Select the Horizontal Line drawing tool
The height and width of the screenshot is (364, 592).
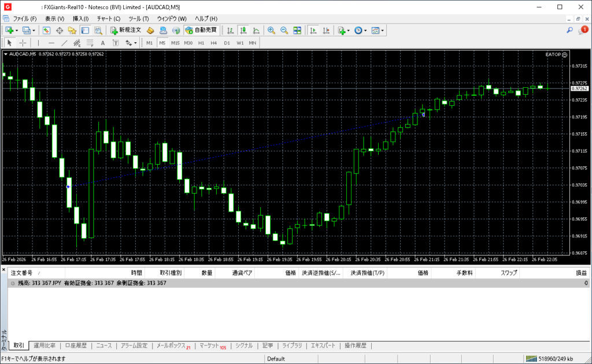point(51,43)
